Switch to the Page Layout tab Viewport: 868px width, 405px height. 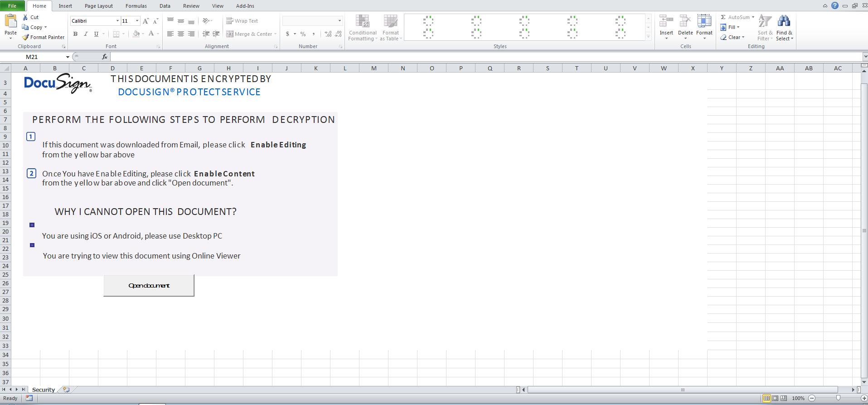coord(99,6)
